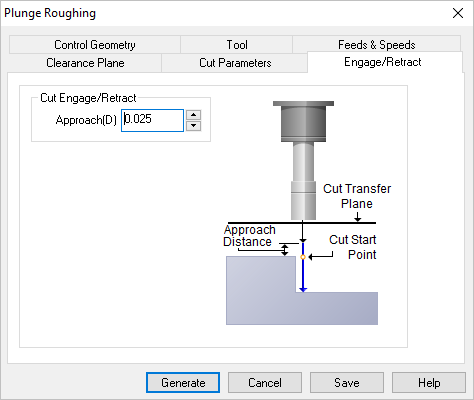Switch to the Control Geometry tab
The image size is (474, 400).
point(95,45)
